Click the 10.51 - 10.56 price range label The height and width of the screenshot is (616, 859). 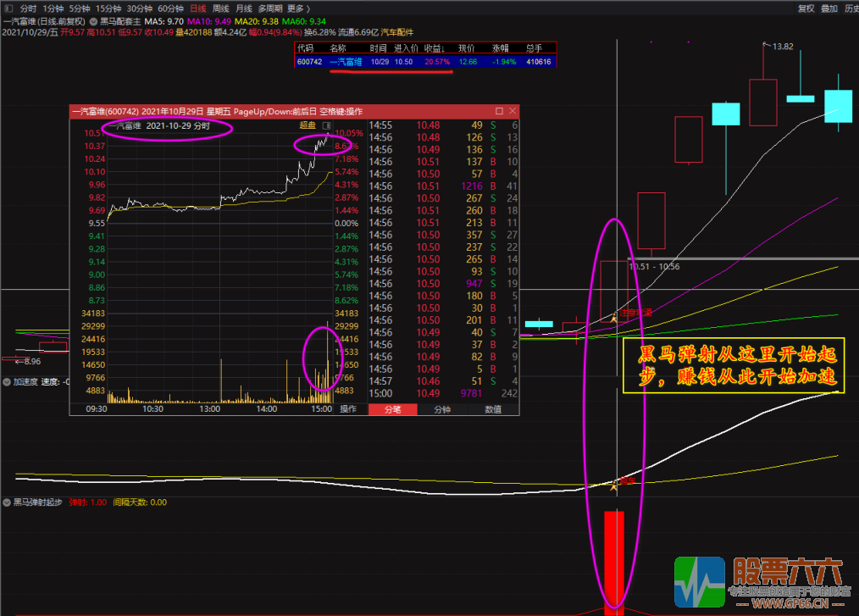[654, 267]
